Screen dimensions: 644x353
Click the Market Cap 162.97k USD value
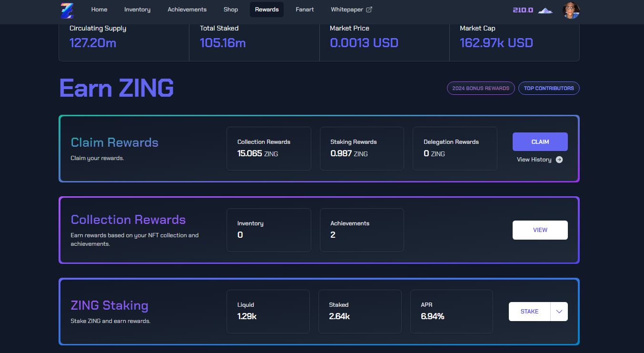pos(496,43)
